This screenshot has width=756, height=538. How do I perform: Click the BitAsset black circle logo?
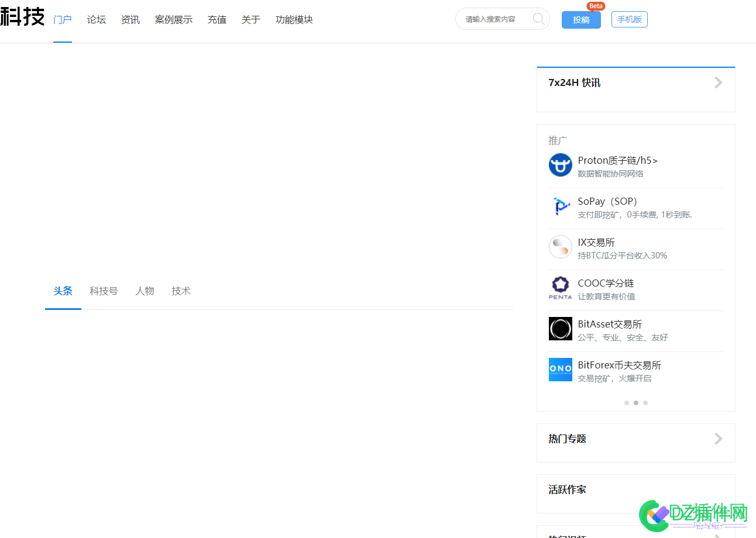pyautogui.click(x=560, y=329)
